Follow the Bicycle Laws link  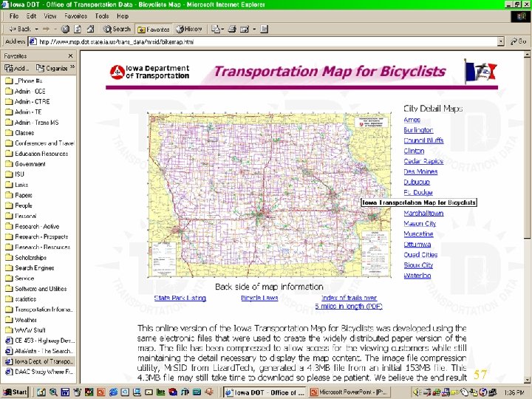tap(259, 298)
